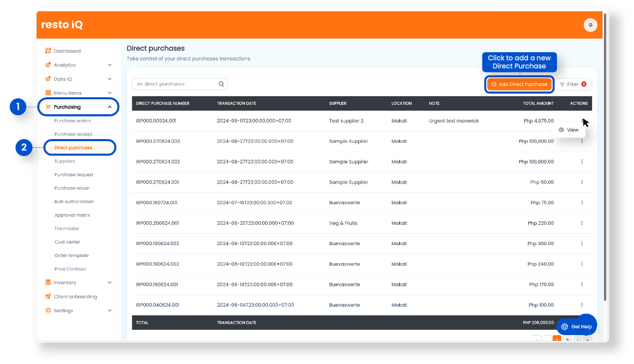The width and height of the screenshot is (634, 364).
Task: Open Approval matrix in sidebar
Action: click(71, 215)
